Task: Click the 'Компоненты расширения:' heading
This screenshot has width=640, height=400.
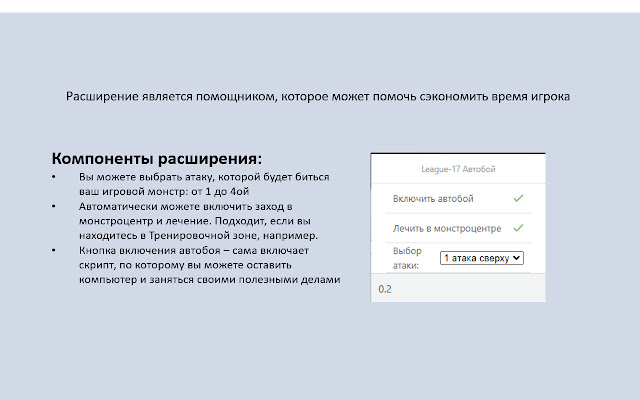Action: pos(157,158)
